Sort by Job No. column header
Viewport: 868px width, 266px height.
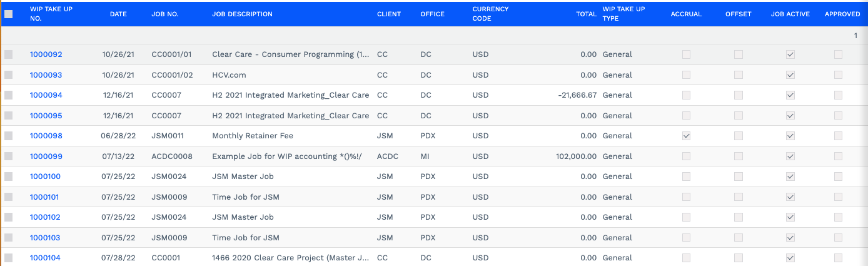coord(165,14)
